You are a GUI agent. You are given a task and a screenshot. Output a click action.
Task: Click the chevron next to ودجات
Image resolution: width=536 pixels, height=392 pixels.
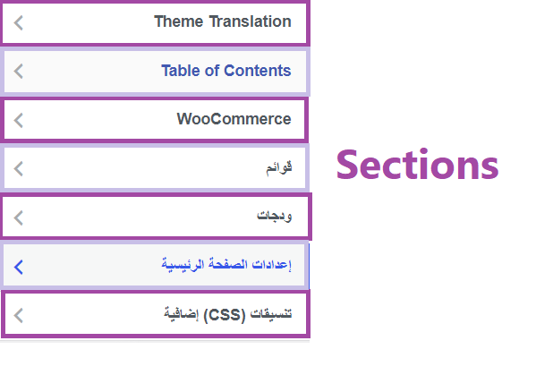click(19, 217)
